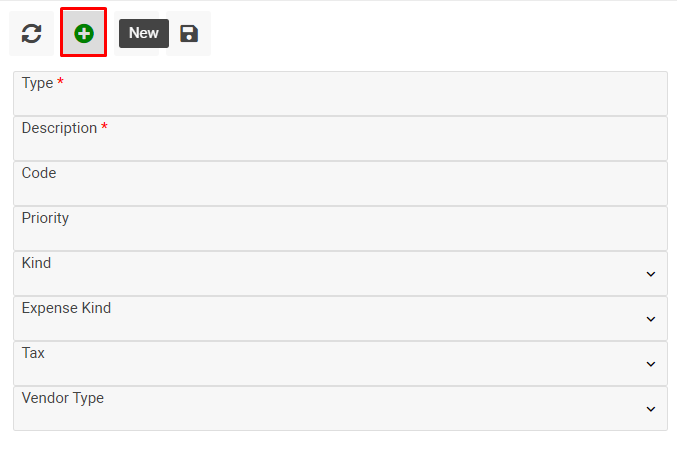677x473 pixels.
Task: Click the dark New tooltip label
Action: tap(144, 33)
